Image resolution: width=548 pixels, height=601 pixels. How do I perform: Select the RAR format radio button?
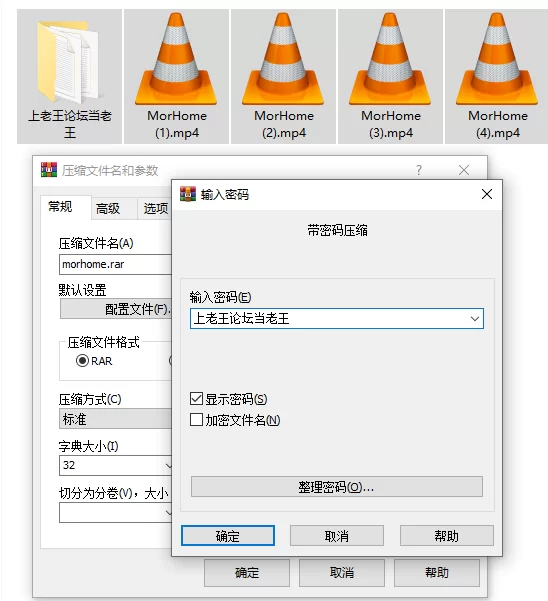coord(82,361)
